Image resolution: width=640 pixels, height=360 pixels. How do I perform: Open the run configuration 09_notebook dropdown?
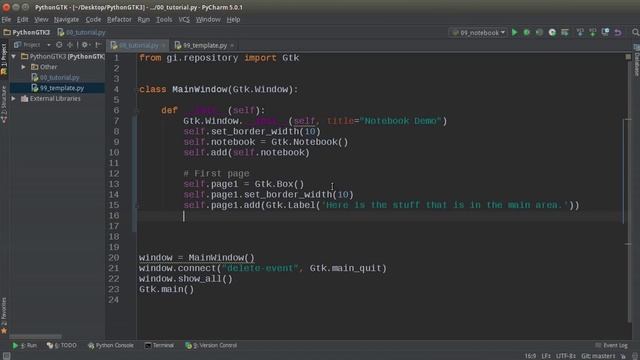click(478, 32)
